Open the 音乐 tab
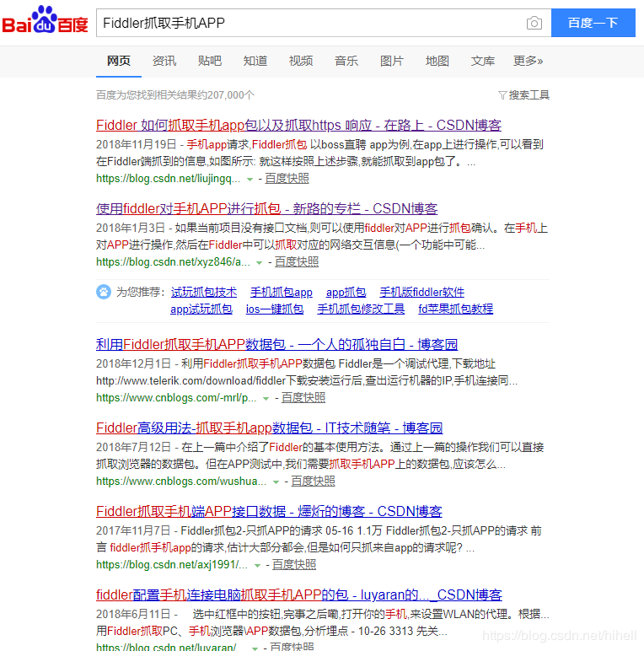The height and width of the screenshot is (651, 644). [346, 61]
